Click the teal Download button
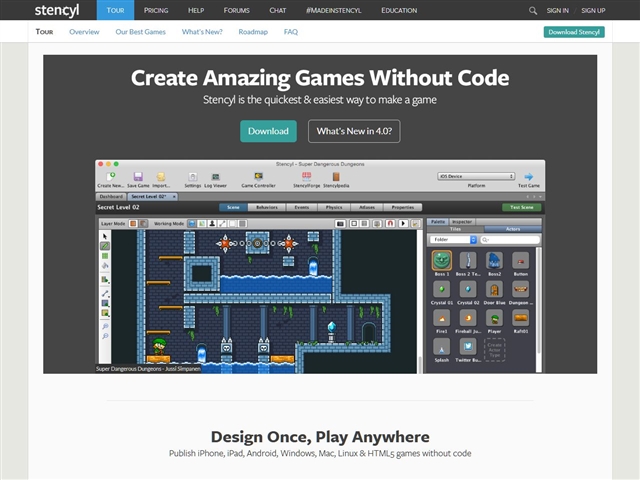Screen dimensions: 640x480 pos(268,131)
